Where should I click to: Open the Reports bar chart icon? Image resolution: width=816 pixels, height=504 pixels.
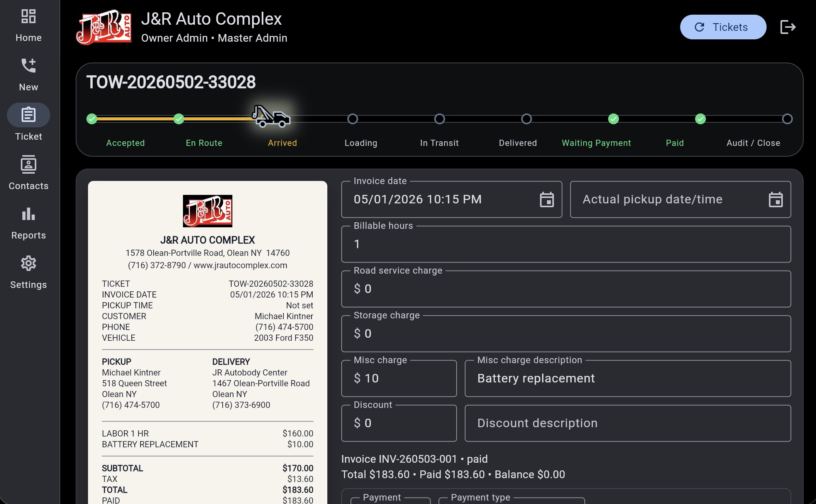coord(29,214)
